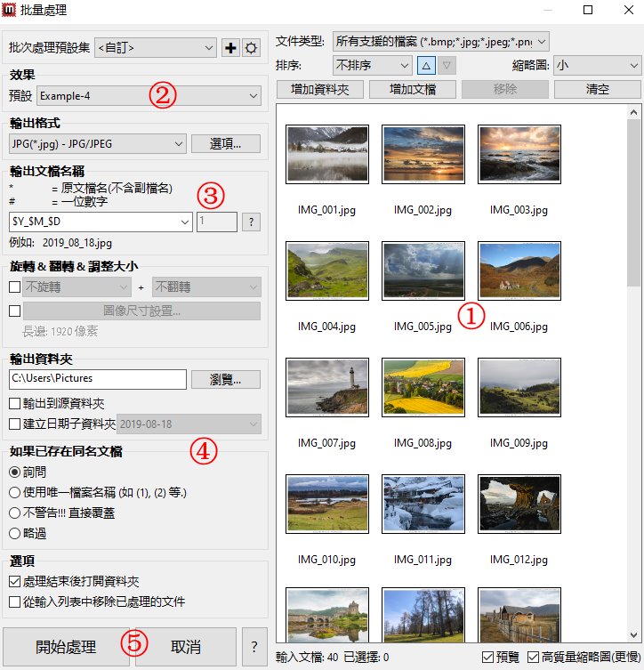Click the output folder path field
The height and width of the screenshot is (670, 644).
[98, 379]
